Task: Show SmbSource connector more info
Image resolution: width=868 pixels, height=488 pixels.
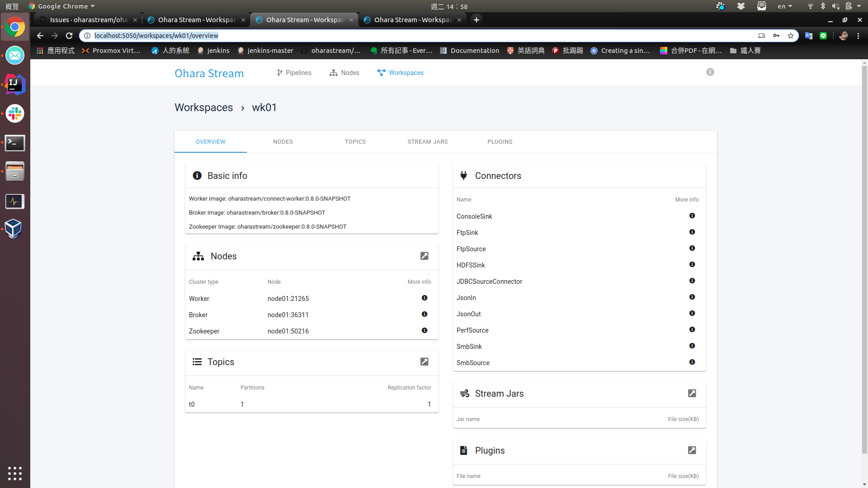Action: pos(692,362)
